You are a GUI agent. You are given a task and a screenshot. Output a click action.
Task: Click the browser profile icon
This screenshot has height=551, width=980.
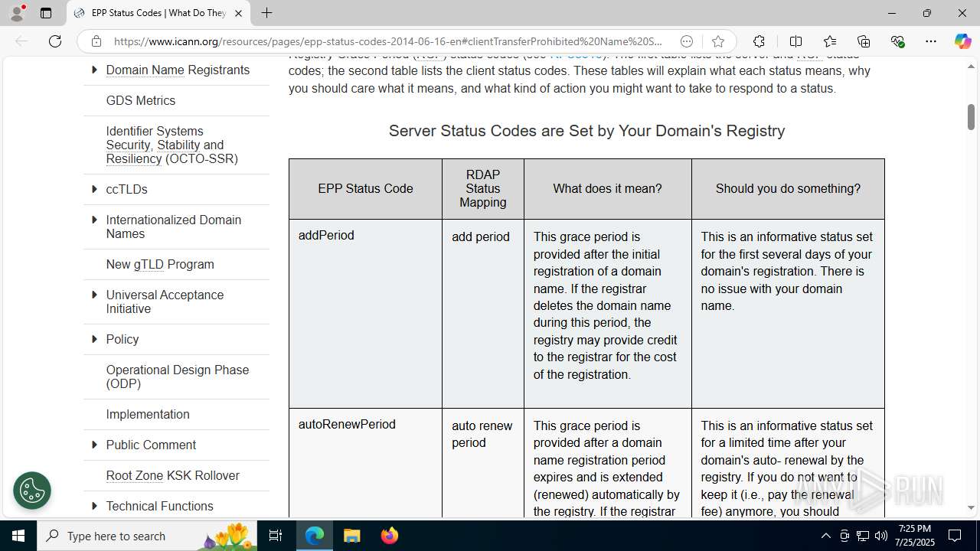pyautogui.click(x=17, y=13)
